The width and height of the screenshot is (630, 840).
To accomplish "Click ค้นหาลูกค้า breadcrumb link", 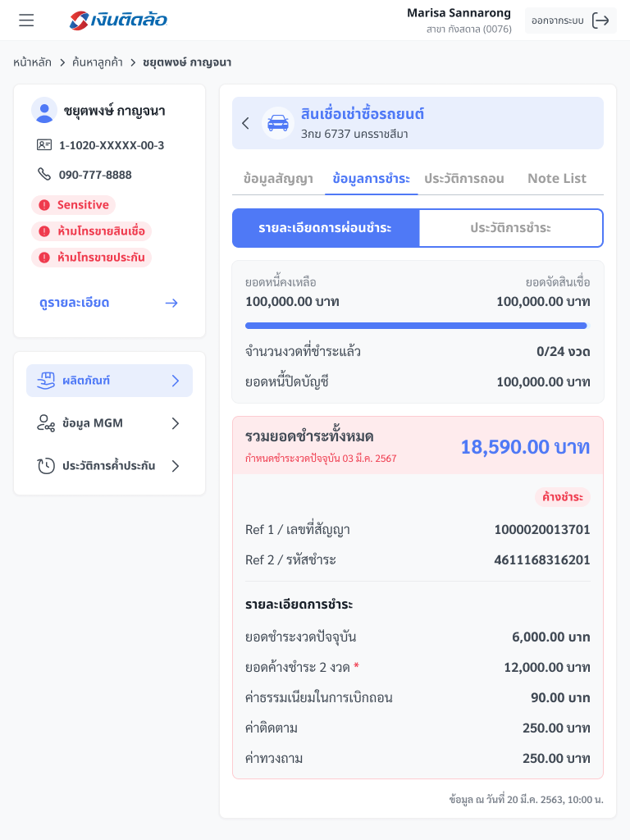I will pos(98,62).
